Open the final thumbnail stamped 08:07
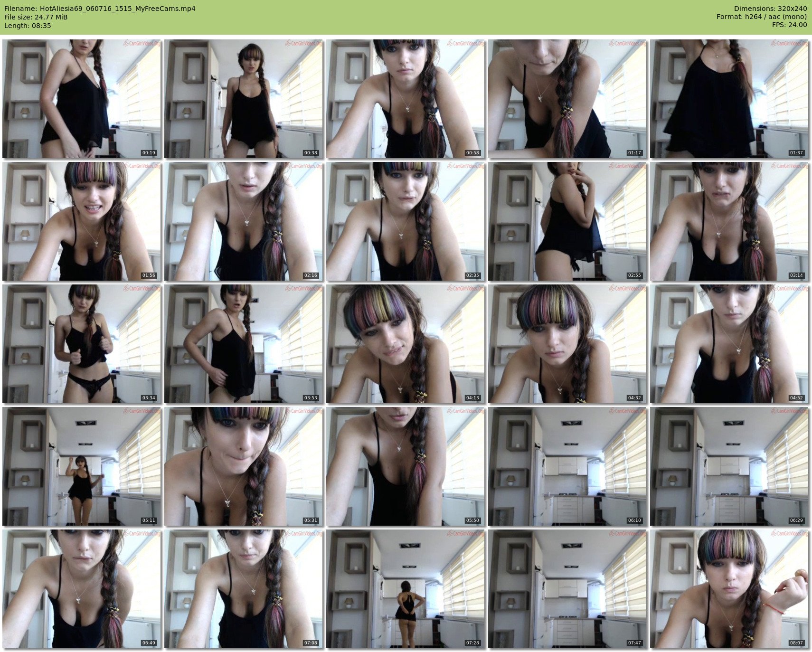Image resolution: width=812 pixels, height=652 pixels. [x=729, y=589]
